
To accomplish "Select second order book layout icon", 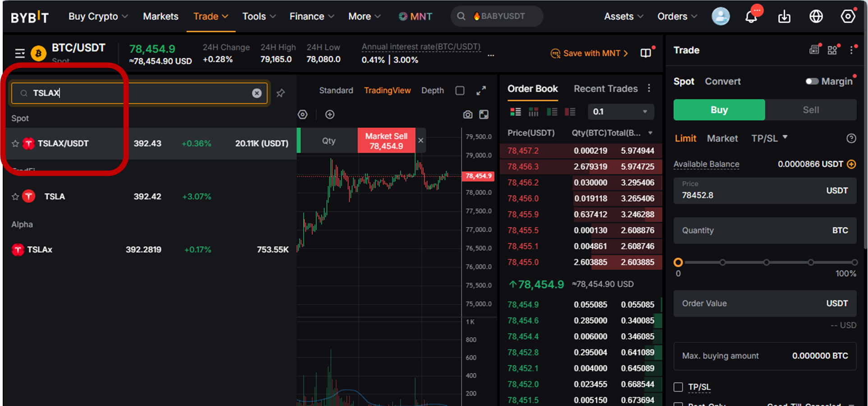I will (x=534, y=112).
